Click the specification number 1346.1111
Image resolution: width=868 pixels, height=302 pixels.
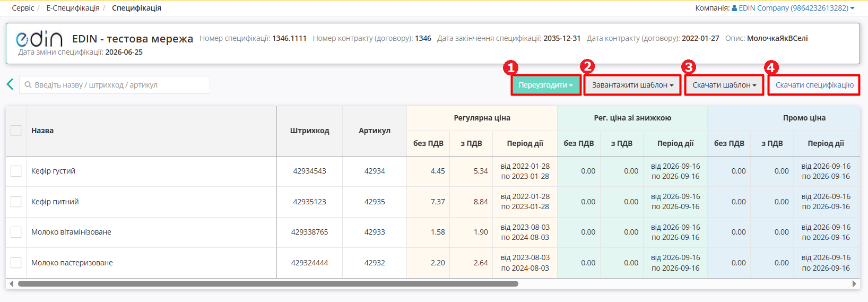pos(289,38)
